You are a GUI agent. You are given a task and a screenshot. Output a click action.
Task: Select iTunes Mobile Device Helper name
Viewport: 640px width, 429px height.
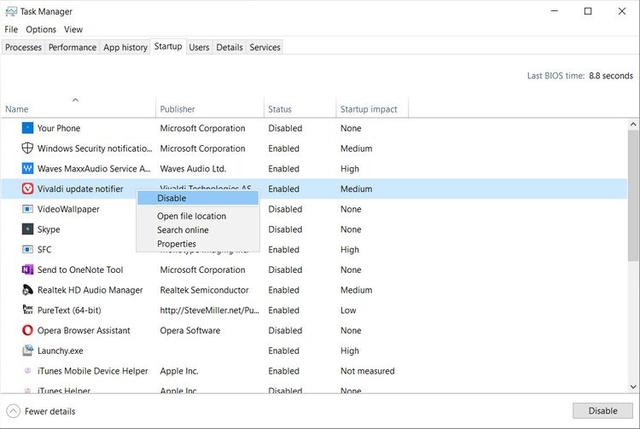click(x=93, y=371)
